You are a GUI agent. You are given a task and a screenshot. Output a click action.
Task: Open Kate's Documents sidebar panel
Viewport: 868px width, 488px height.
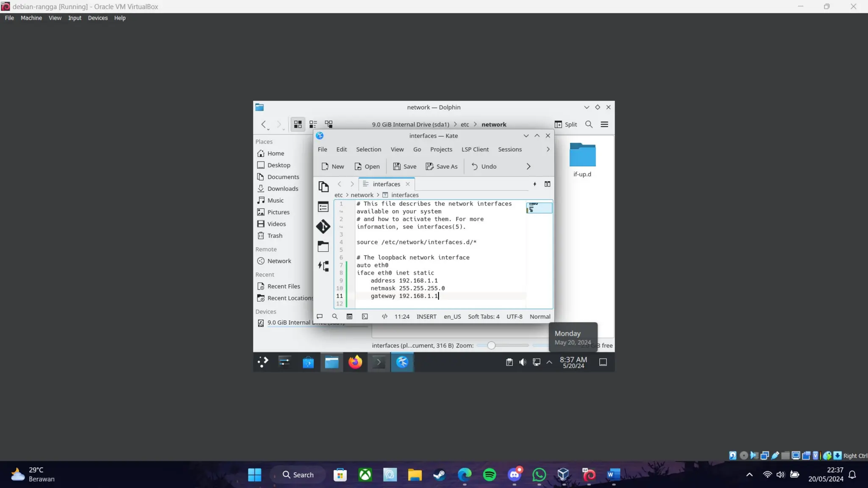[323, 186]
